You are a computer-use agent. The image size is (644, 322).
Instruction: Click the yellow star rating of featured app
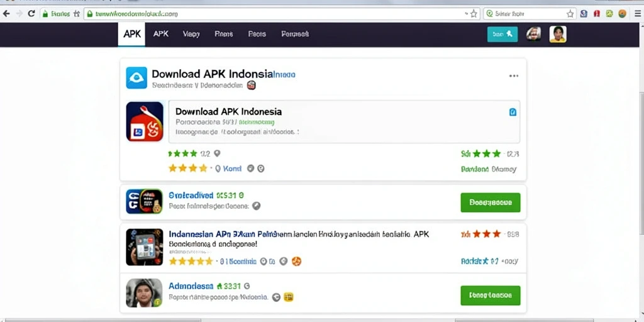tap(187, 169)
